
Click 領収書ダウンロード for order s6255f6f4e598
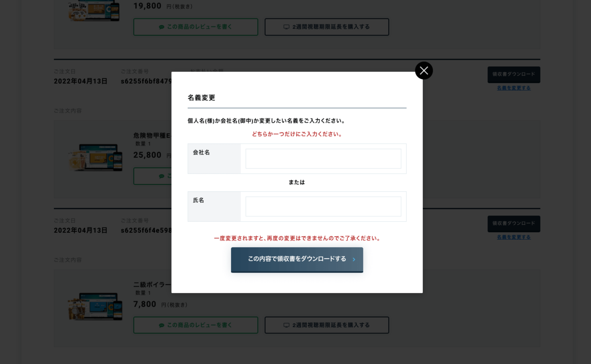pos(514,224)
